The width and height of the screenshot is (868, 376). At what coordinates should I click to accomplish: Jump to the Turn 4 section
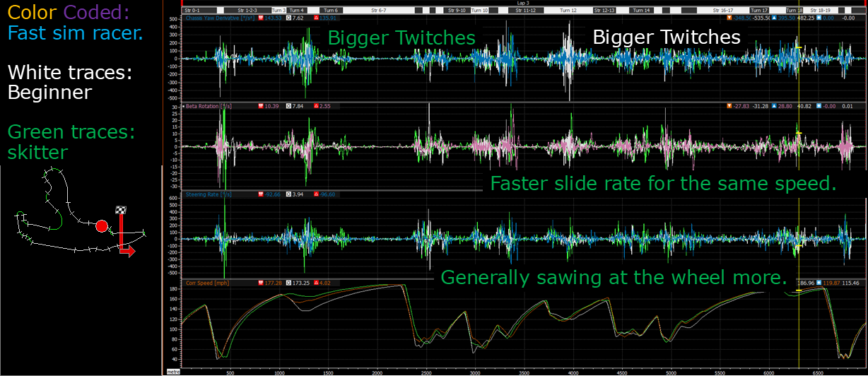click(297, 11)
